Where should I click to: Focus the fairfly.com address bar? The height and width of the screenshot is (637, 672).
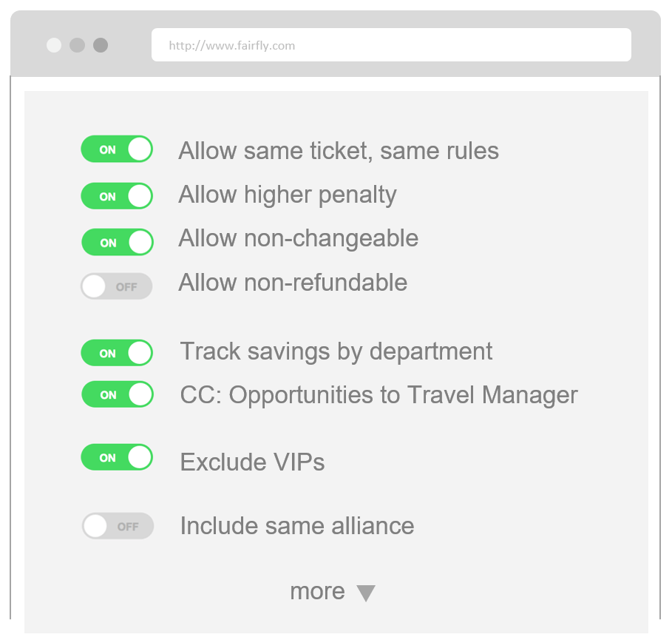coord(391,45)
